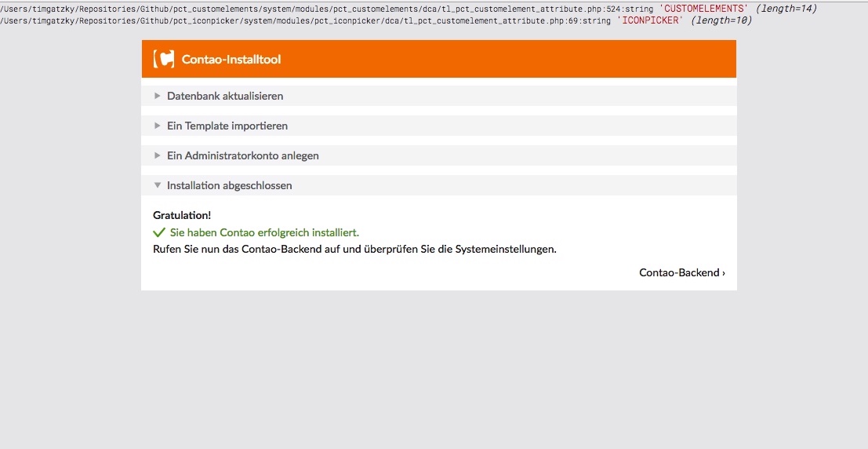
Task: Click the 'CUSTOMELEMENTS' debug string
Action: [703, 9]
